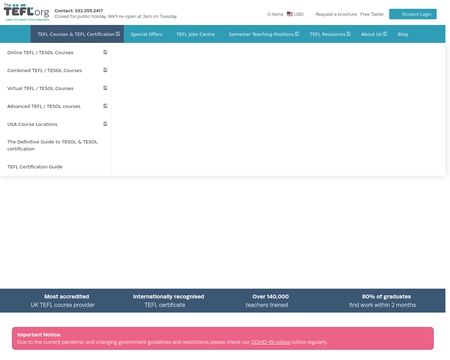Open TEFL Courses & TEFL Certification menu
The image size is (450, 360).
77,34
